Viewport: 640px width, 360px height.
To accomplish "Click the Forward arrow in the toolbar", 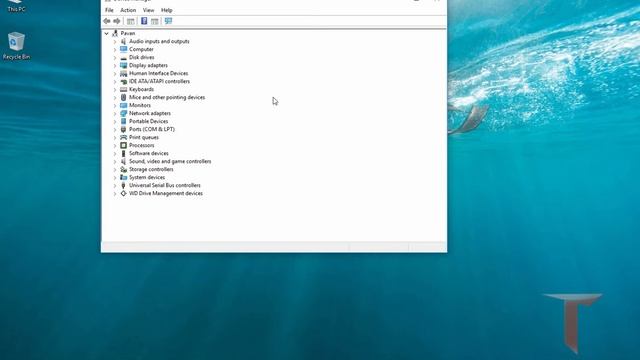I will pos(117,21).
